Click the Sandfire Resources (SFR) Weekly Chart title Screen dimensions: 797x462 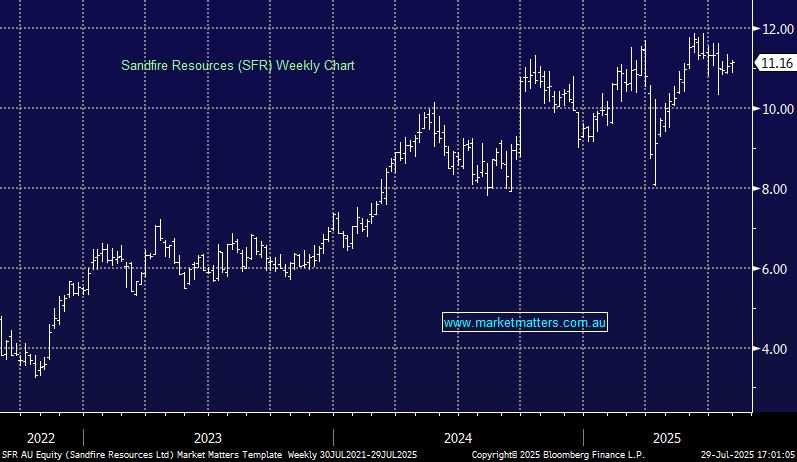coord(237,66)
